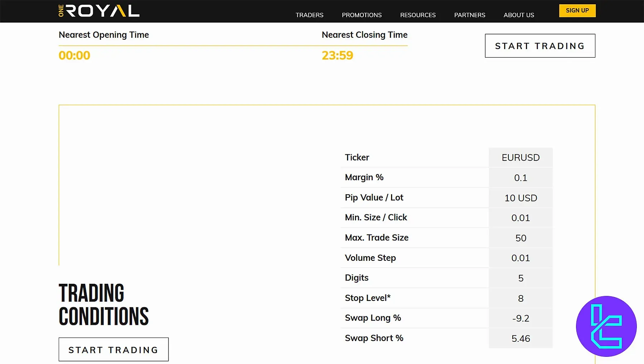Image resolution: width=644 pixels, height=364 pixels.
Task: Click Start Trading below Trading Conditions heading
Action: (x=113, y=350)
